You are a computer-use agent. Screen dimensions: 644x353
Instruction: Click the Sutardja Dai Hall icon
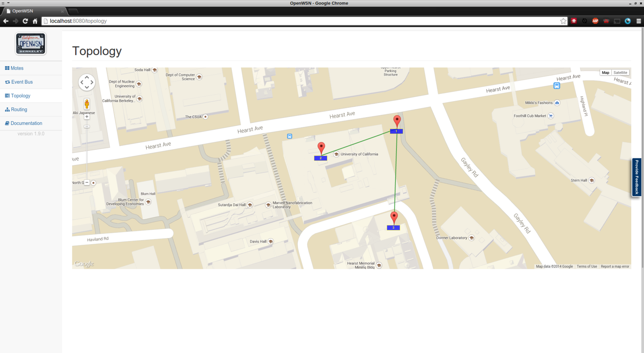[250, 205]
